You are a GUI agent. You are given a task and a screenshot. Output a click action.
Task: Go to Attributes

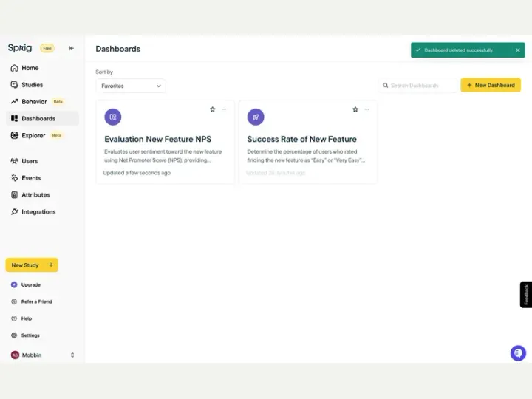(42, 195)
